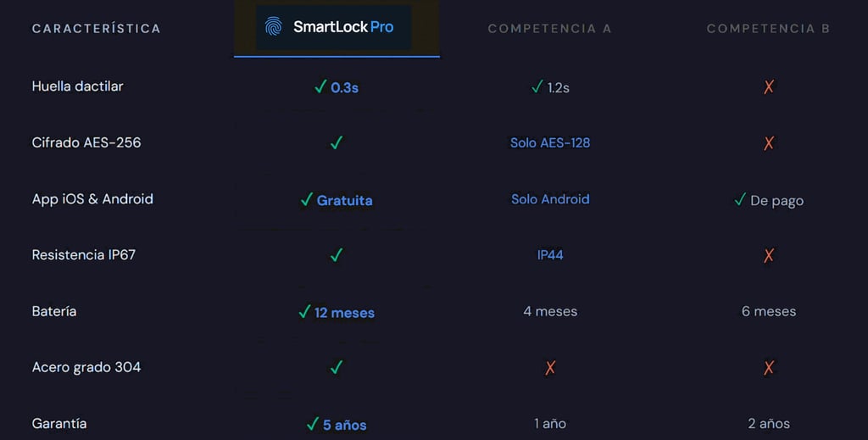Click the SmartLock Pro fingerprint logo icon

273,26
